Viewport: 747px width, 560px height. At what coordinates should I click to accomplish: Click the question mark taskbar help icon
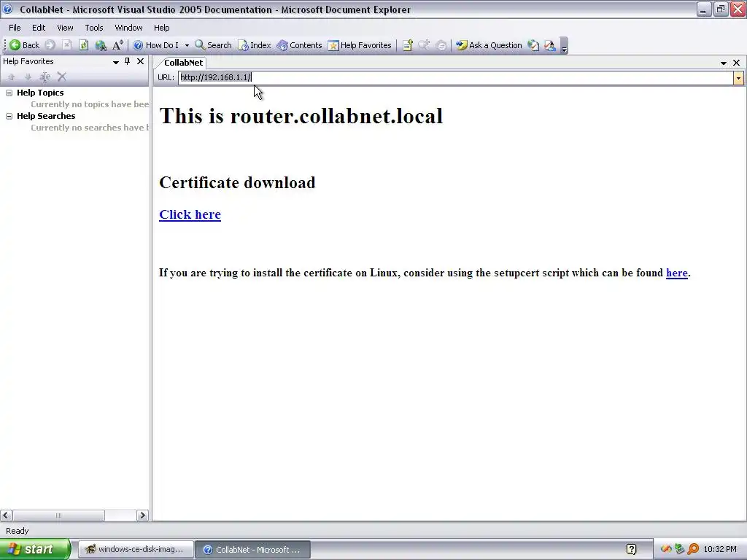tap(632, 550)
